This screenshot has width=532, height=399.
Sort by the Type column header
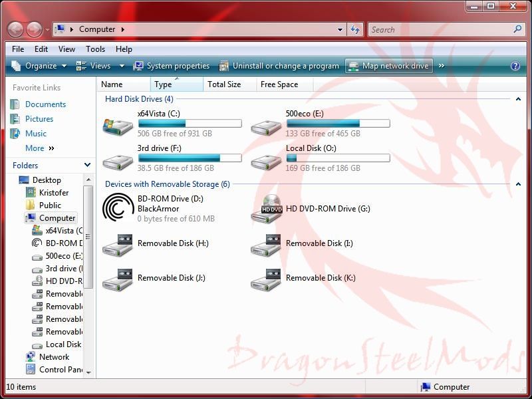[x=177, y=84]
